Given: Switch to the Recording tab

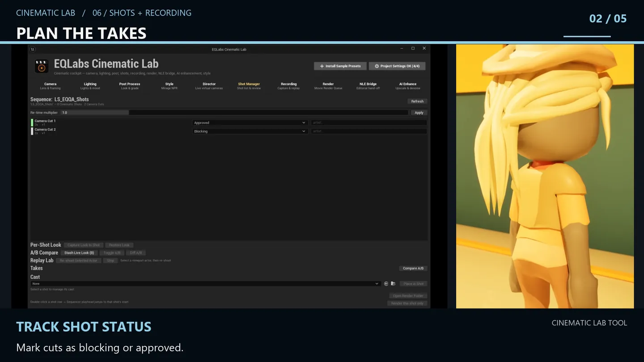Looking at the screenshot, I should pos(288,86).
